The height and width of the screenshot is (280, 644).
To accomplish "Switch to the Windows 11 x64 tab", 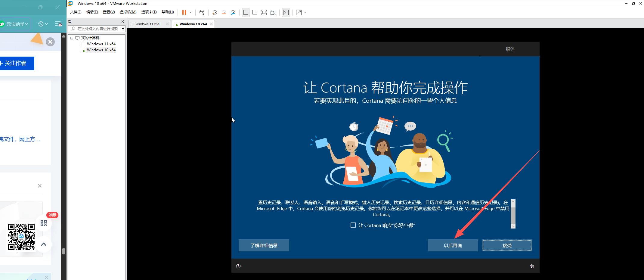I will tap(147, 24).
